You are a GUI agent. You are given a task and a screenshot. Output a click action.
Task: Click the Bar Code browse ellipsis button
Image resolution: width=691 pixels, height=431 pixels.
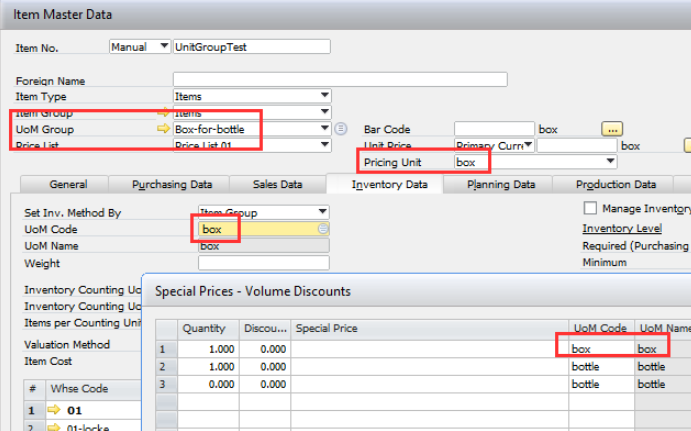(x=611, y=128)
